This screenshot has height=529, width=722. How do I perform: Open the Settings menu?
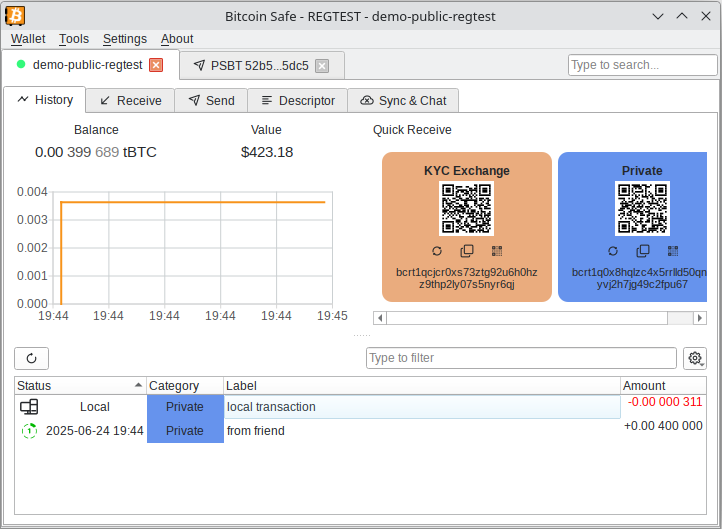coord(125,39)
